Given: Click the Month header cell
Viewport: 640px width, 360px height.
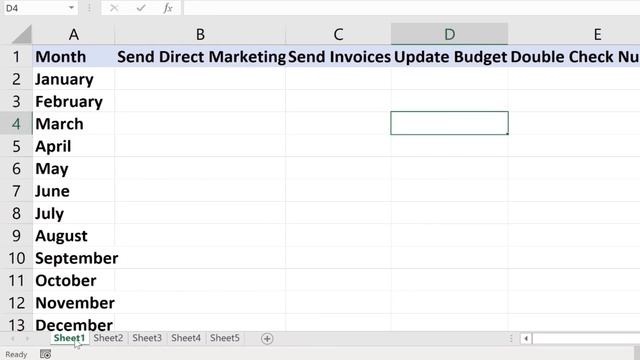Looking at the screenshot, I should coord(73,56).
